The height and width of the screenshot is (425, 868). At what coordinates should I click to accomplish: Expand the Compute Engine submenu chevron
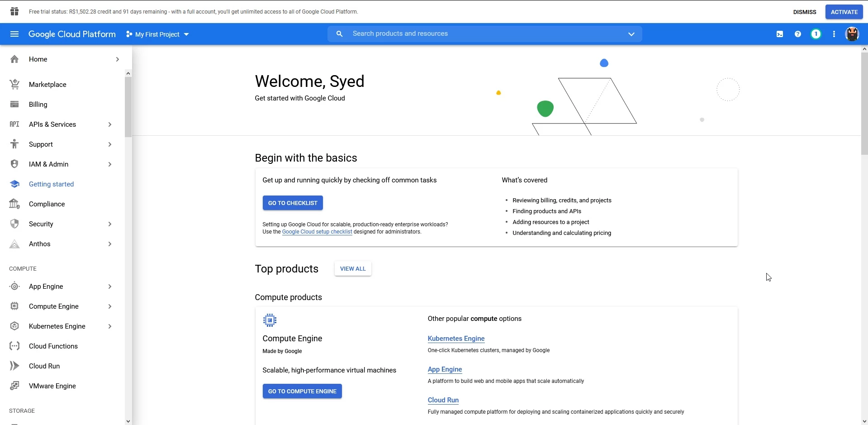pyautogui.click(x=110, y=306)
